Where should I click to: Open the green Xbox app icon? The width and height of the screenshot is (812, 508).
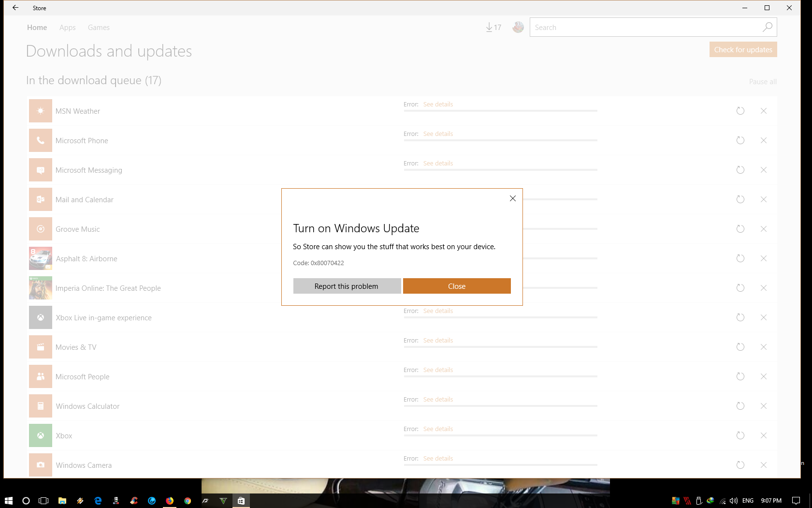click(41, 435)
